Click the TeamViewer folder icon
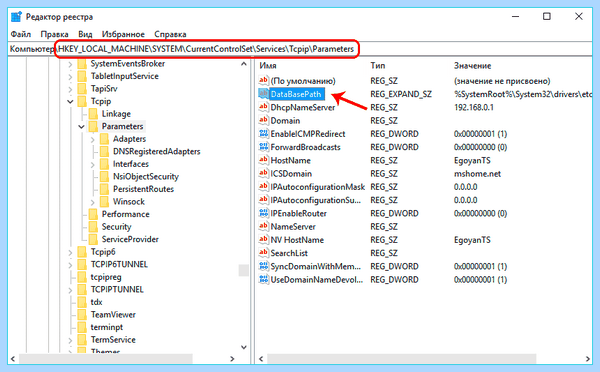This screenshot has height=372, width=600. pos(82,315)
